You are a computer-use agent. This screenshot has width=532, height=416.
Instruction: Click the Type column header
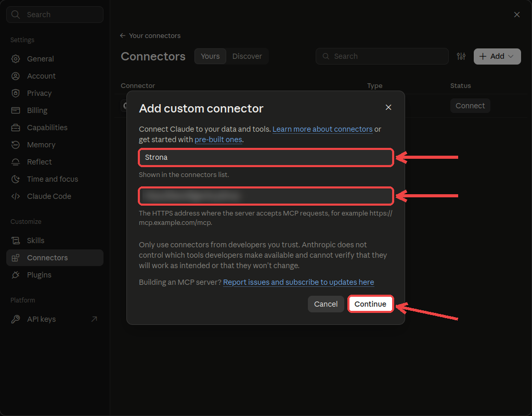click(x=374, y=85)
